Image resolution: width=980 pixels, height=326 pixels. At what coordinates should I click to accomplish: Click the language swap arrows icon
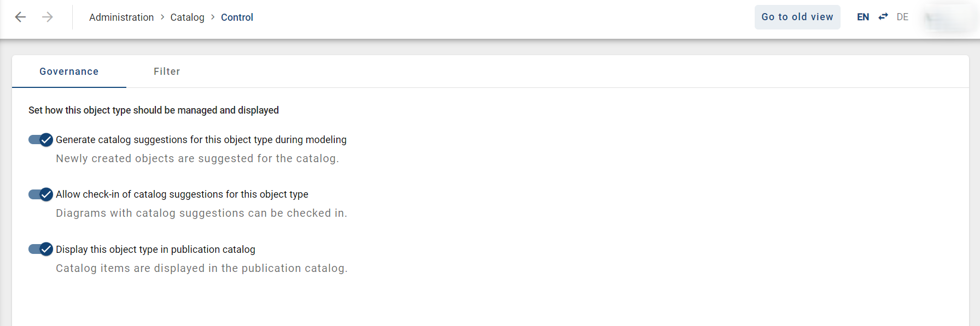[883, 17]
